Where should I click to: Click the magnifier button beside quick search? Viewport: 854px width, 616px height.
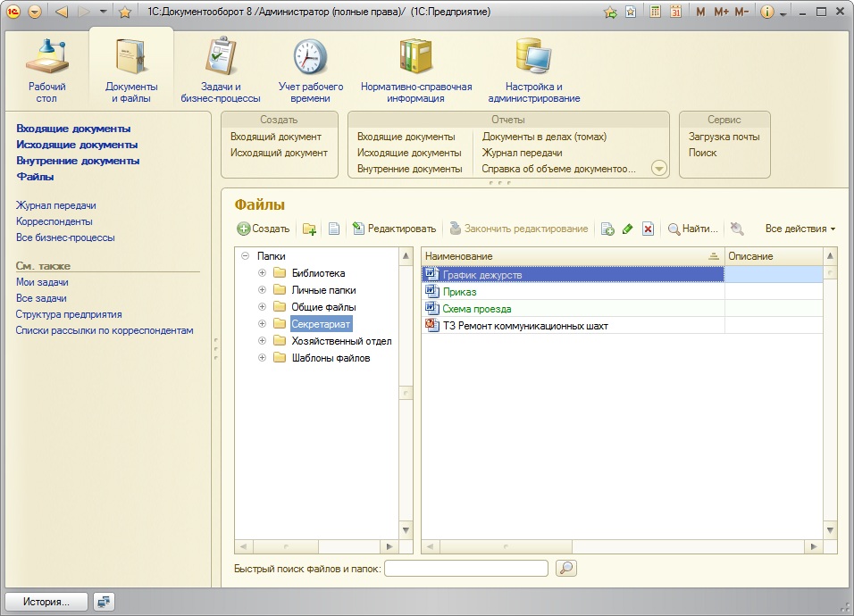click(566, 569)
